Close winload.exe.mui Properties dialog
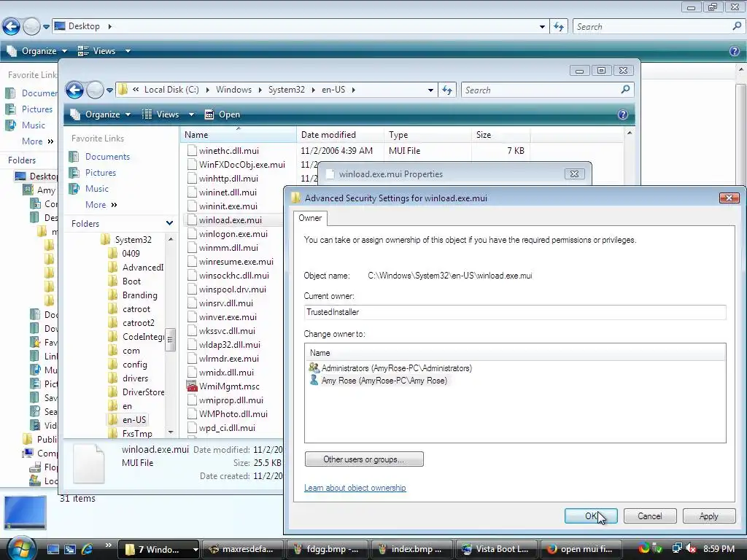 575,174
